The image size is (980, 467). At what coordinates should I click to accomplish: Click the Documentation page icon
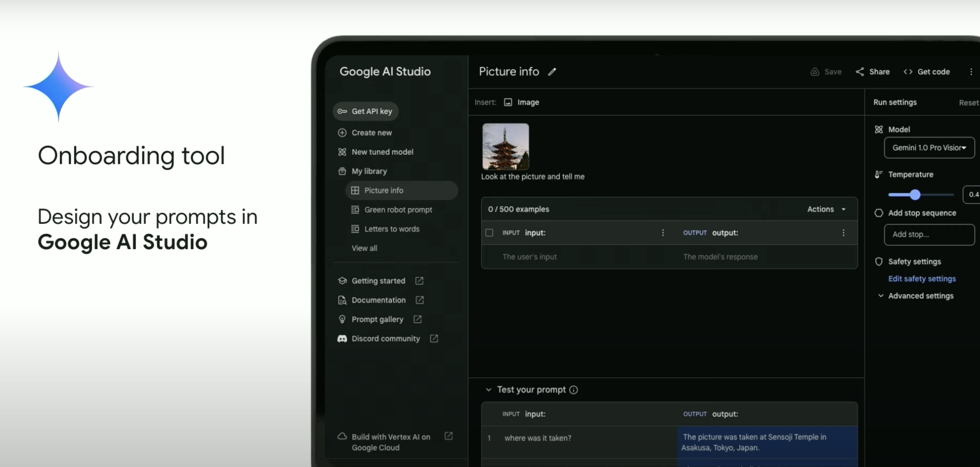coord(342,300)
